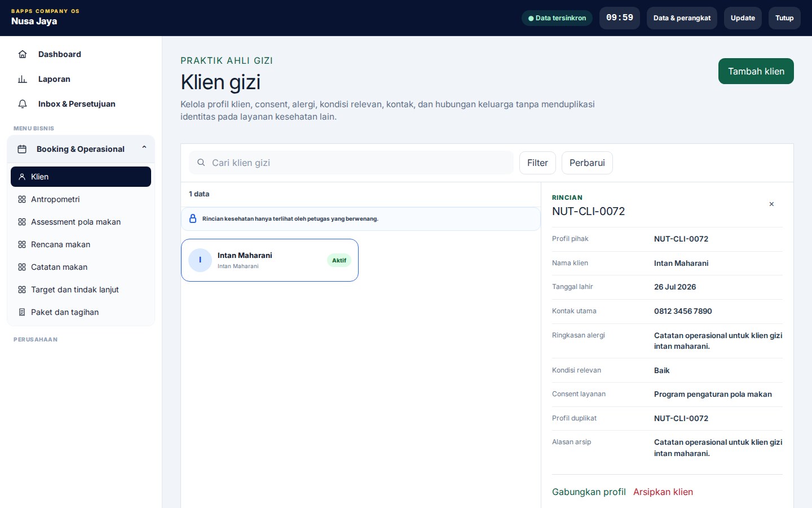This screenshot has width=812, height=508.
Task: Click the Assessment pola makan grid icon
Action: pos(22,222)
